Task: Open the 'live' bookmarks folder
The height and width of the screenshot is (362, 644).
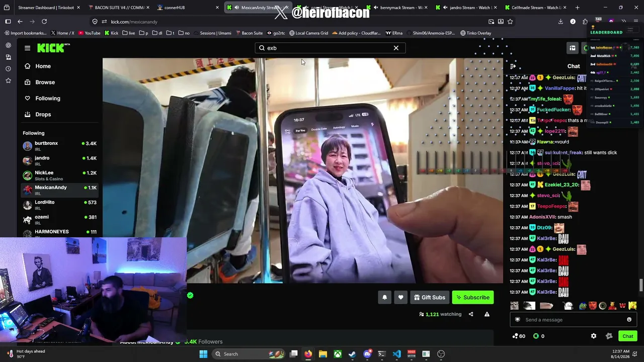Action: pos(128,33)
